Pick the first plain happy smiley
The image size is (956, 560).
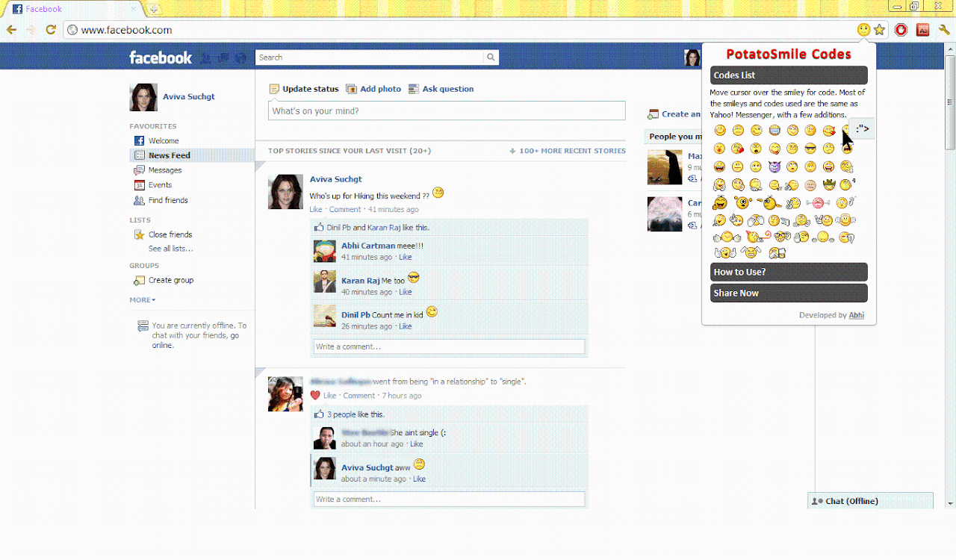[720, 130]
